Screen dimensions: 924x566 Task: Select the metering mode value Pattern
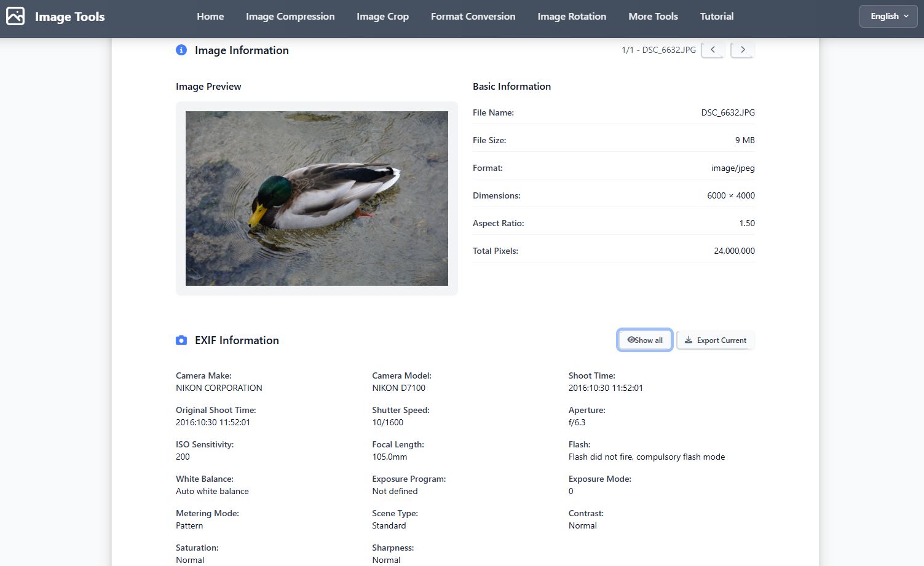189,525
